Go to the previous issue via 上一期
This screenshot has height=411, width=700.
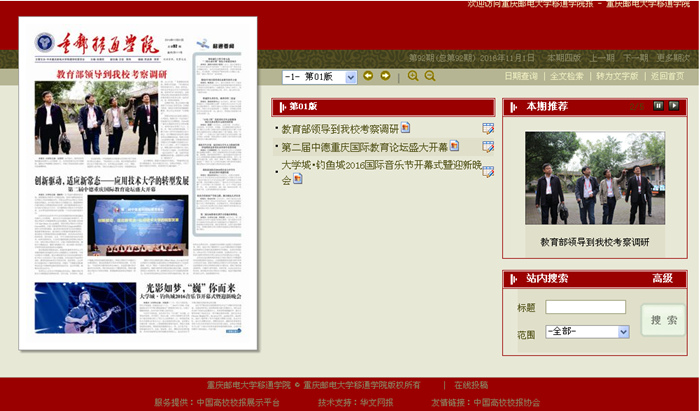(x=602, y=58)
